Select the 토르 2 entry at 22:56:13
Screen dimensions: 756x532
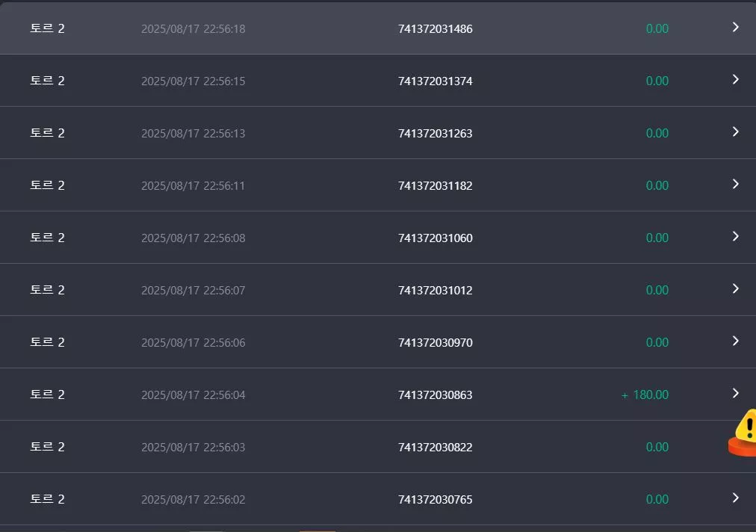tap(378, 133)
